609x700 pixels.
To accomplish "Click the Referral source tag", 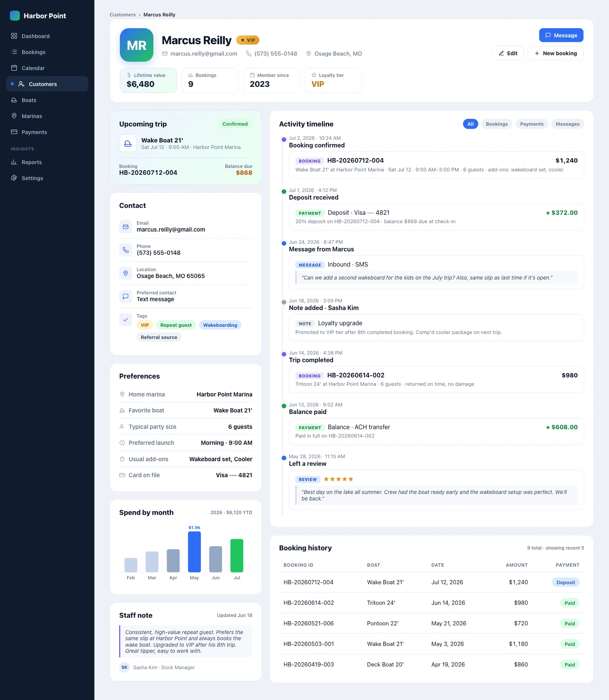I will 159,337.
